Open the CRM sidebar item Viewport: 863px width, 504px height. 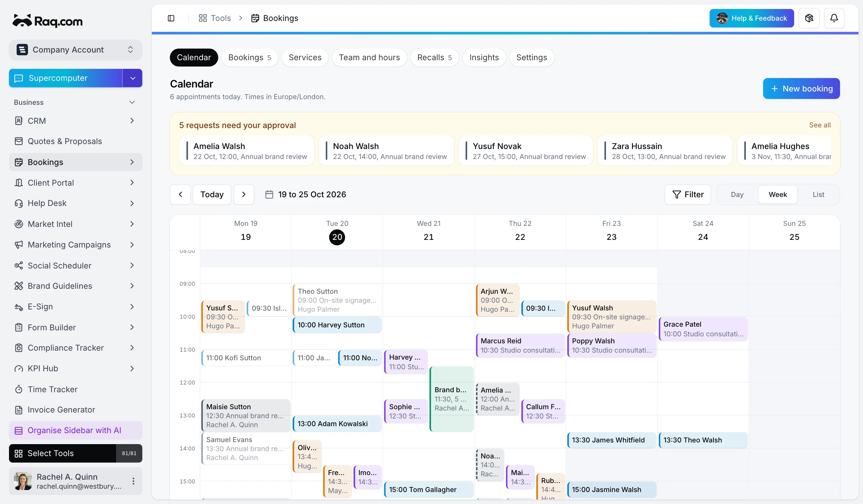point(75,121)
